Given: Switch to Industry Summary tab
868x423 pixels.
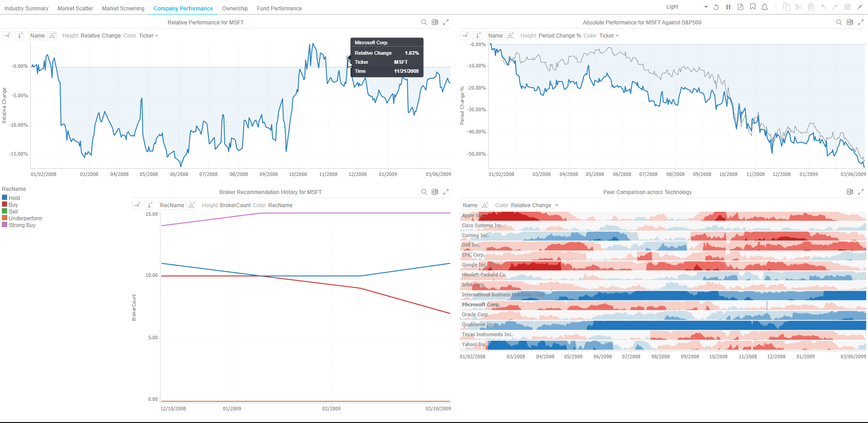Looking at the screenshot, I should [x=26, y=9].
